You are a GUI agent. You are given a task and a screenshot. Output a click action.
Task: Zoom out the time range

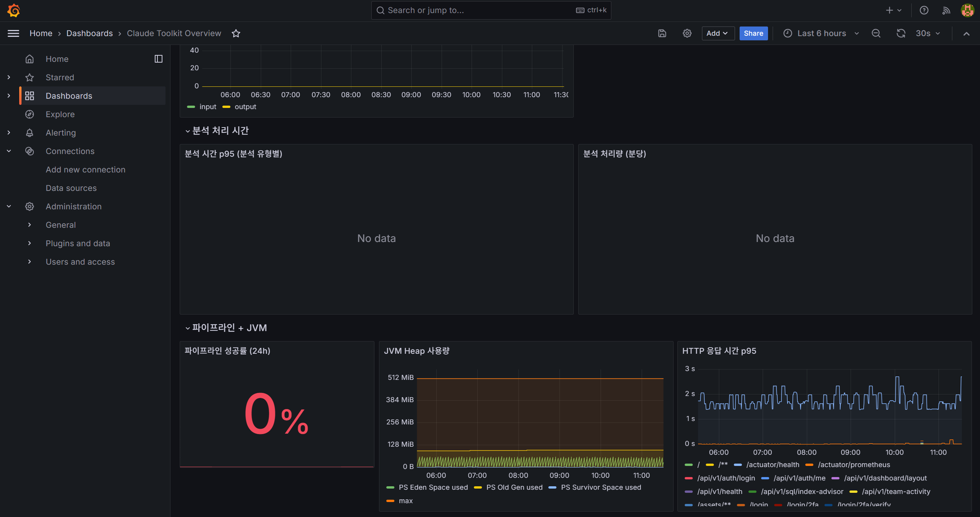pyautogui.click(x=876, y=33)
